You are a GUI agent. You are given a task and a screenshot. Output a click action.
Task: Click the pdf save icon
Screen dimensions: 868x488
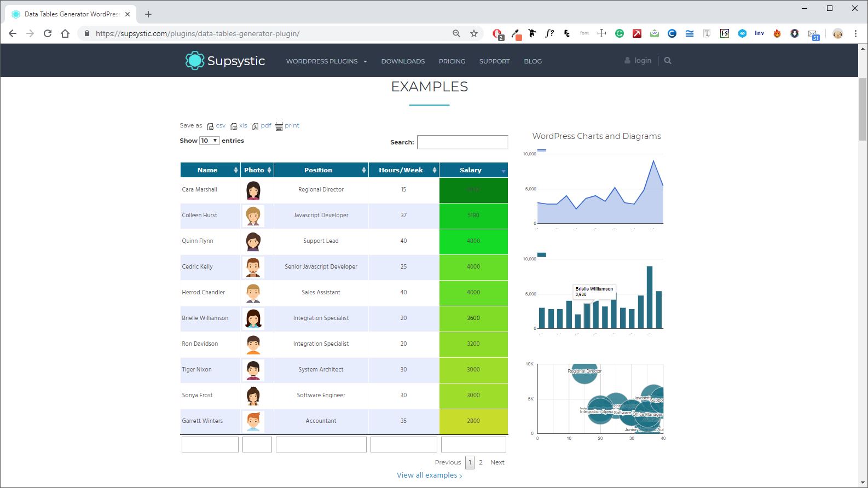[x=255, y=126]
